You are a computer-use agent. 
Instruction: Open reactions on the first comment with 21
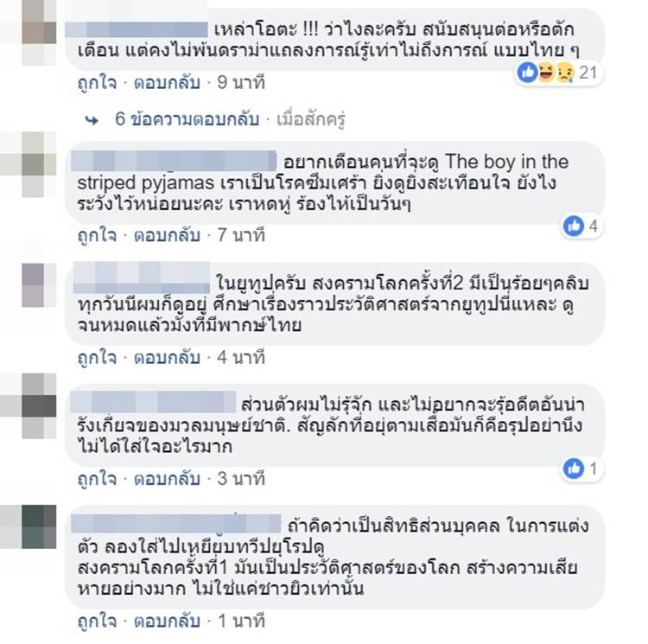[x=557, y=73]
